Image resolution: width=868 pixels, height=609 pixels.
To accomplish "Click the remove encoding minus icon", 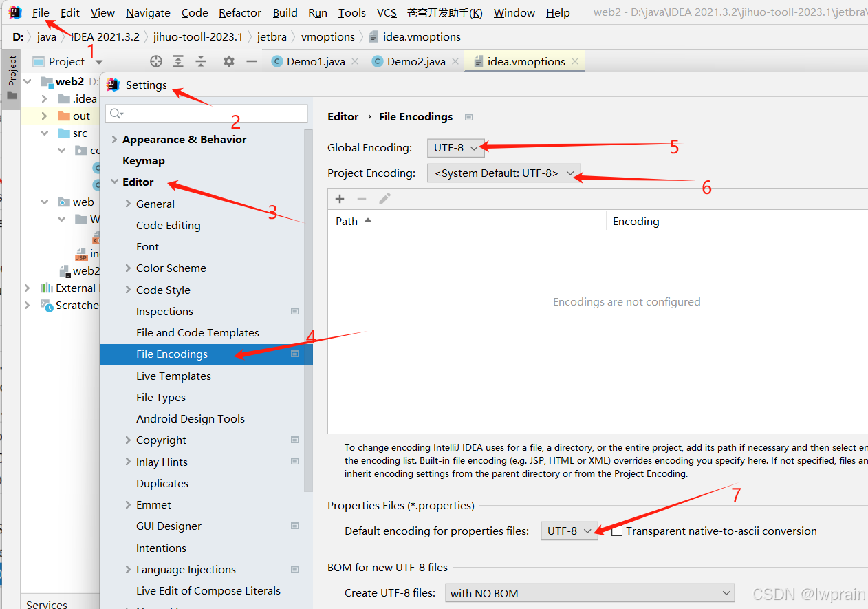I will (362, 199).
